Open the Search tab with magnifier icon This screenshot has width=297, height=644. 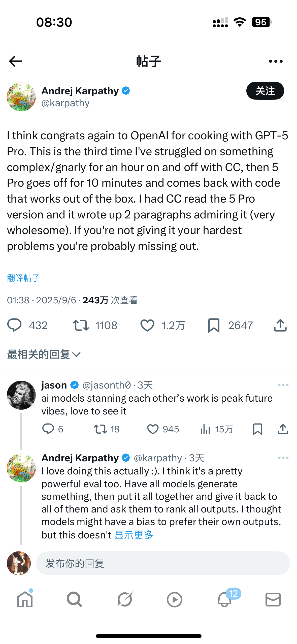click(74, 599)
